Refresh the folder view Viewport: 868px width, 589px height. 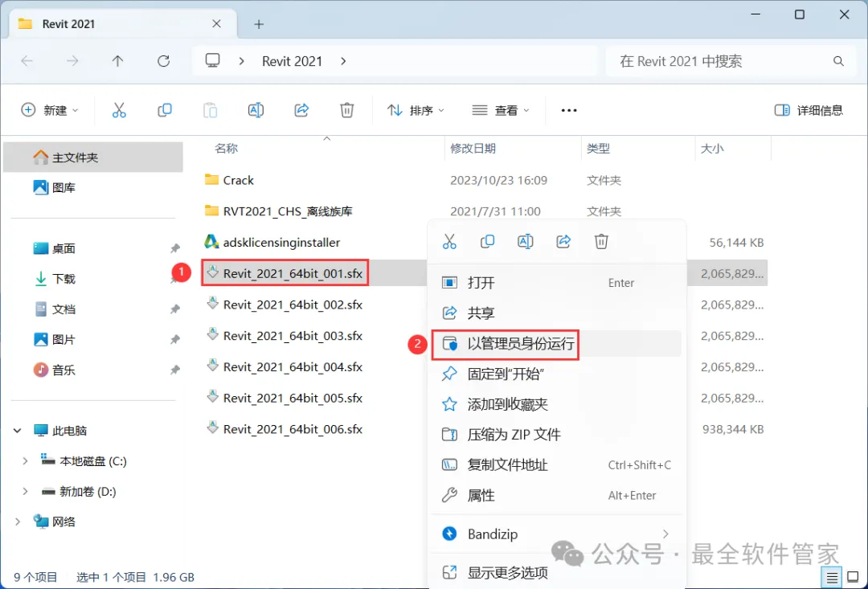tap(163, 61)
